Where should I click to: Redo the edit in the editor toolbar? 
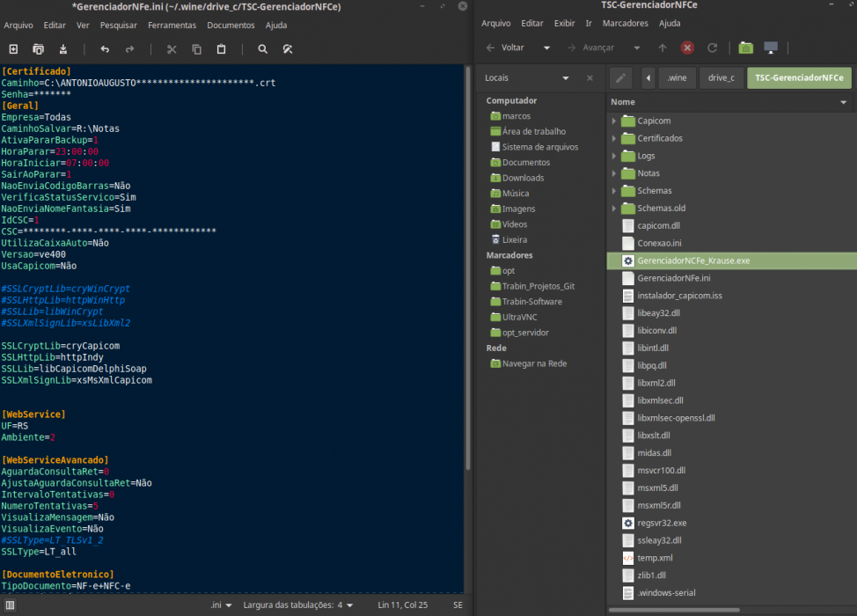pos(129,49)
